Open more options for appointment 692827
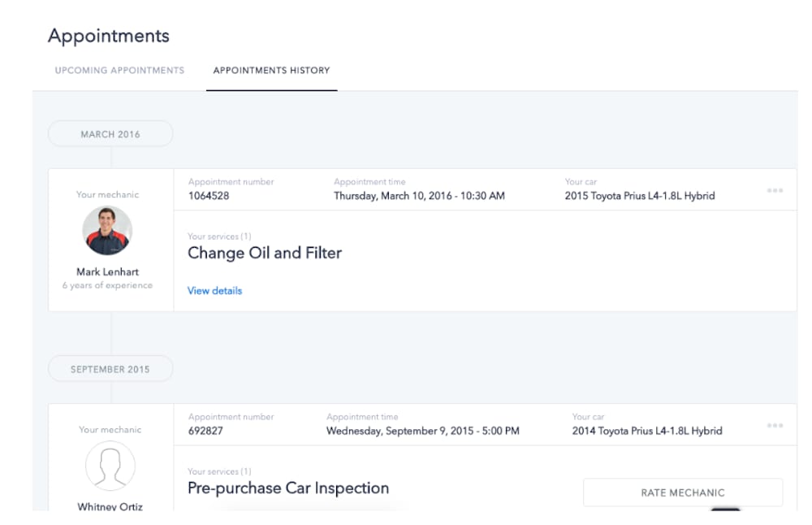The image size is (812, 525). tap(775, 426)
